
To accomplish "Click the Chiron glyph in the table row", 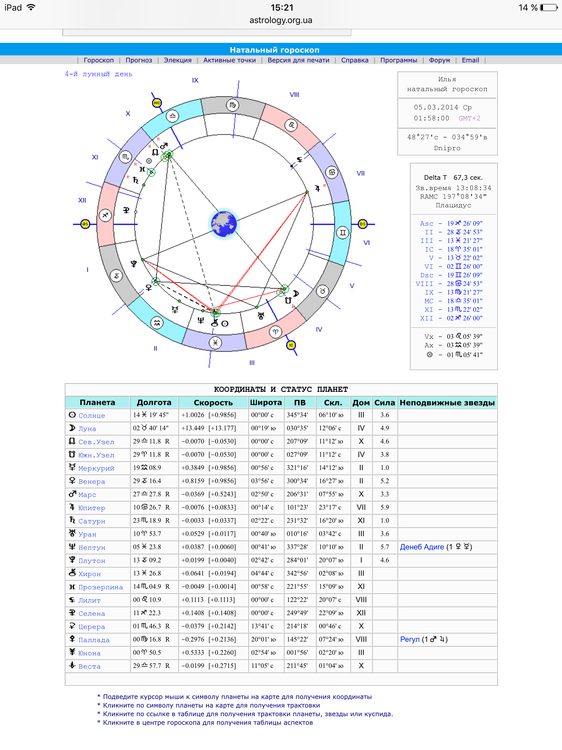I will tap(72, 573).
